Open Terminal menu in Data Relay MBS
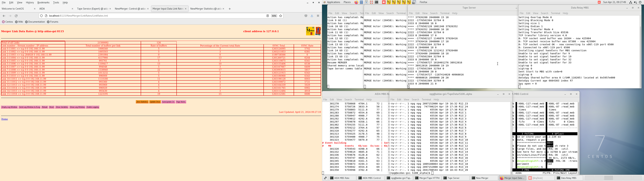644x181 pixels. point(555,13)
